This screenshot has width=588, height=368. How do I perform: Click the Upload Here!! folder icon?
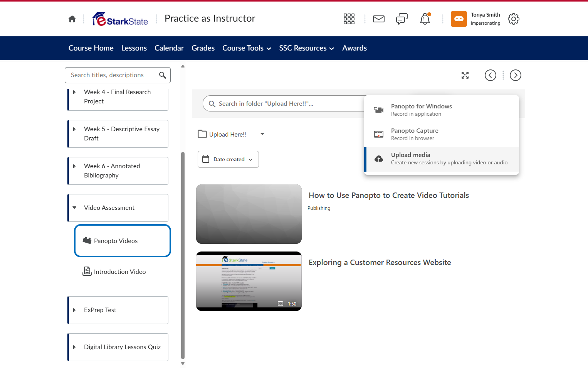coord(202,134)
